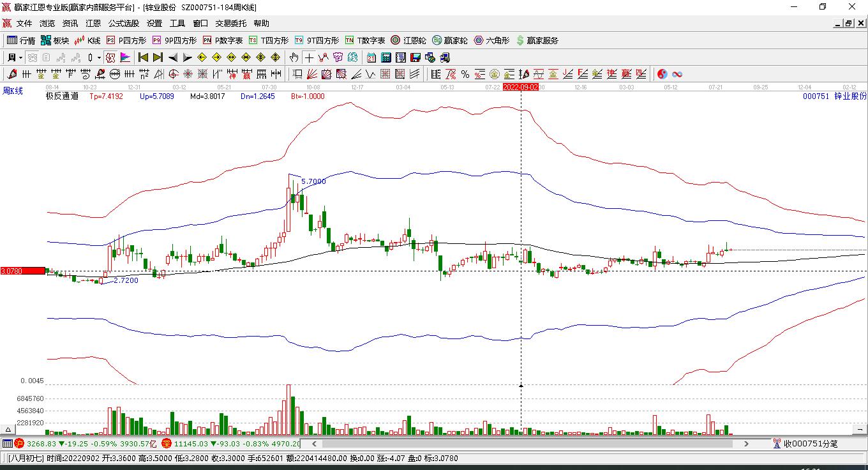Open the 公式选股 menu
Screen dimensions: 868x470
coord(124,24)
